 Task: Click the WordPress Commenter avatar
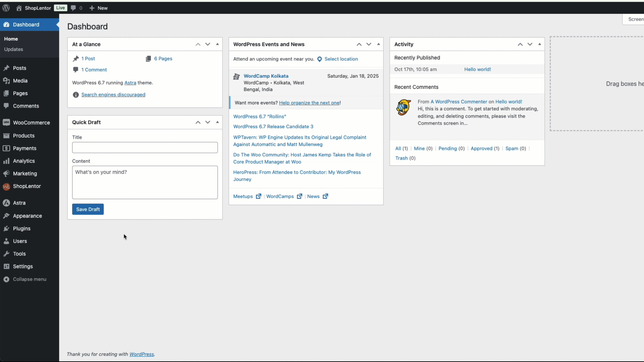point(404,107)
